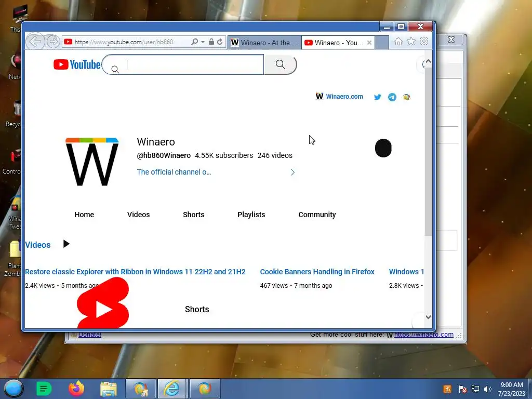Refresh the page via address bar reload icon
The height and width of the screenshot is (399, 532).
(220, 42)
